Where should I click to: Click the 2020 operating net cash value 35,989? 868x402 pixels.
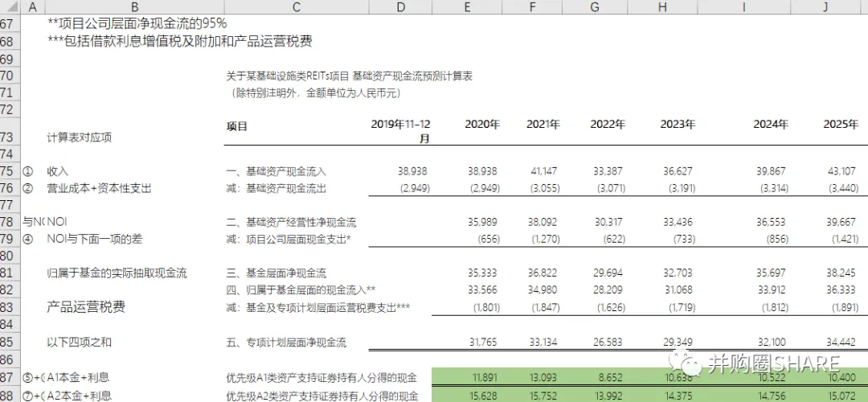click(485, 223)
